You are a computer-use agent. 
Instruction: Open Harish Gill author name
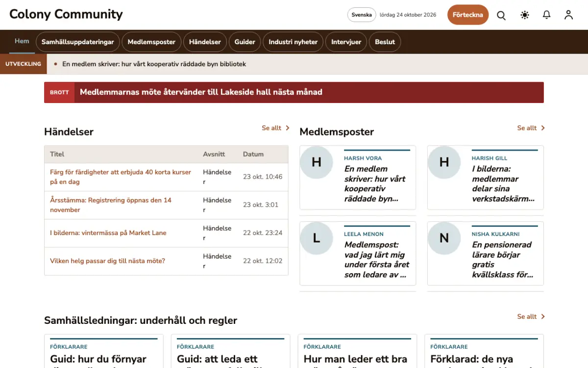(x=490, y=158)
